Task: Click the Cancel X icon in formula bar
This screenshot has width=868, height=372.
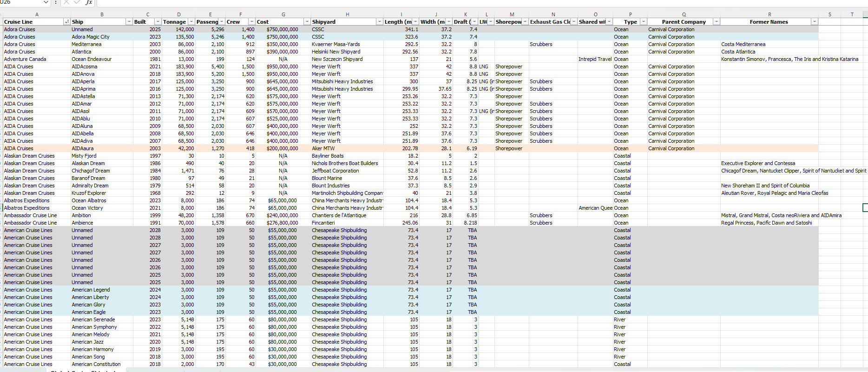Action: pyautogui.click(x=66, y=2)
